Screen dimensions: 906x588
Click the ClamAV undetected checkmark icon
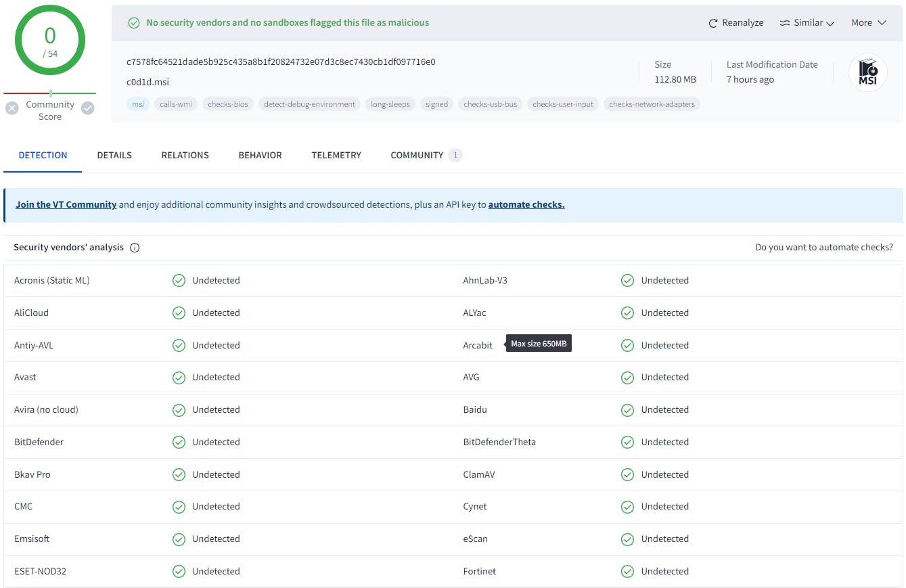(627, 474)
